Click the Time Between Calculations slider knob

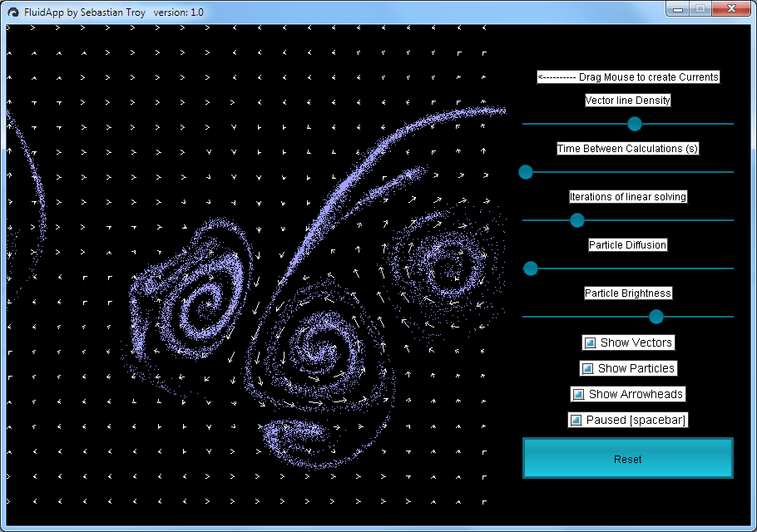click(x=525, y=172)
